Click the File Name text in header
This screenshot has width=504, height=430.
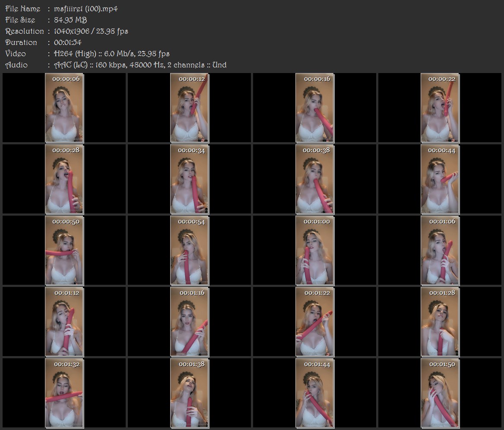pos(22,9)
